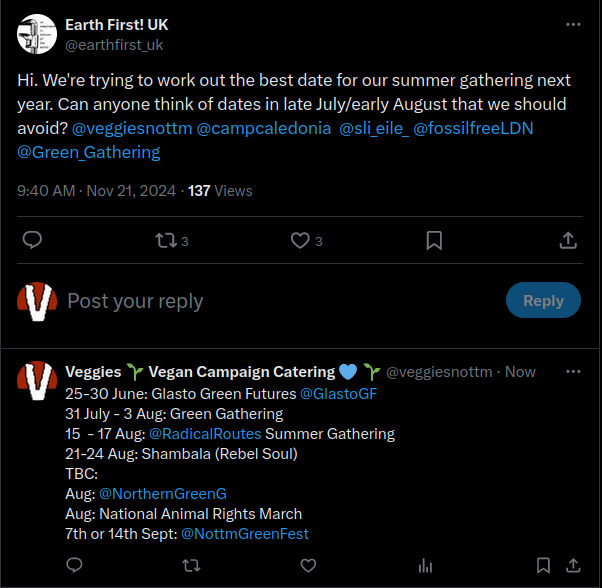Screen dimensions: 602x588
Task: Like the Veggies reply
Action: click(x=308, y=565)
